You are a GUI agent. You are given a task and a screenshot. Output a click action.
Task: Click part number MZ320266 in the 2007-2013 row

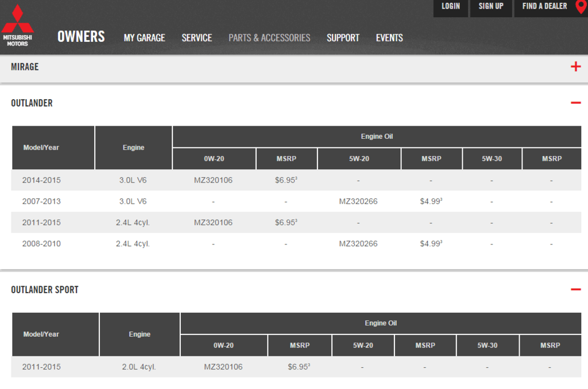358,201
